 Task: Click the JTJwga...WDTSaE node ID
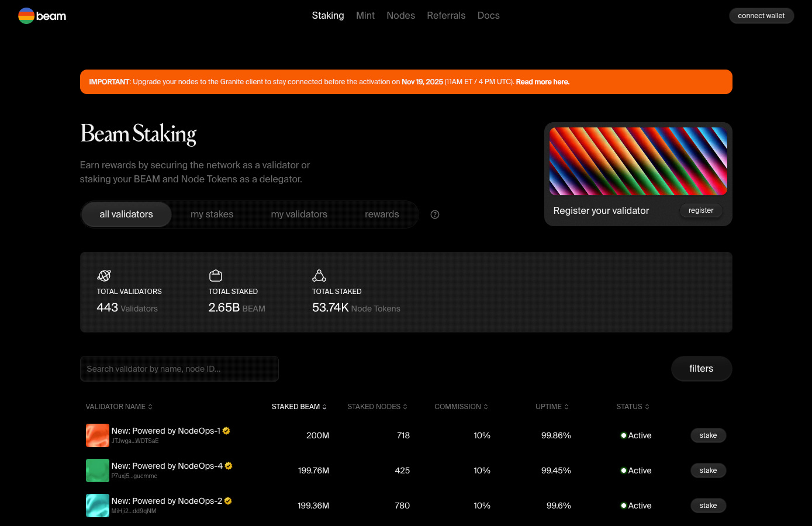pyautogui.click(x=135, y=441)
